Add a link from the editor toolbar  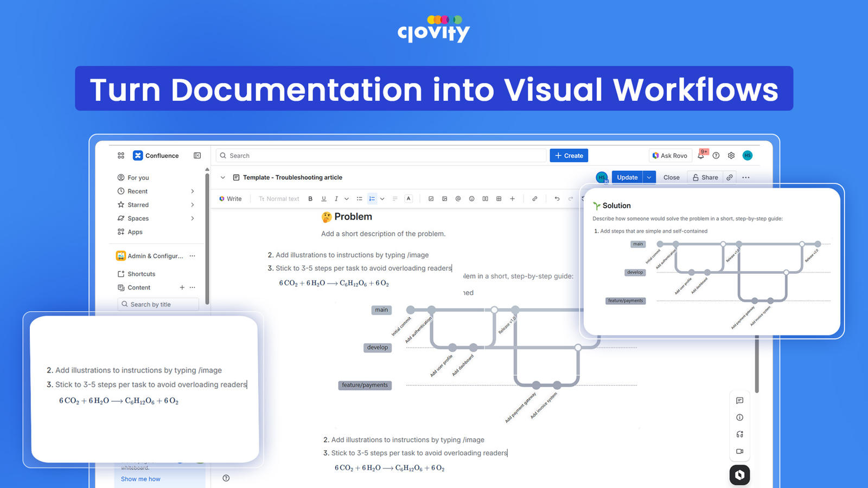coord(534,199)
